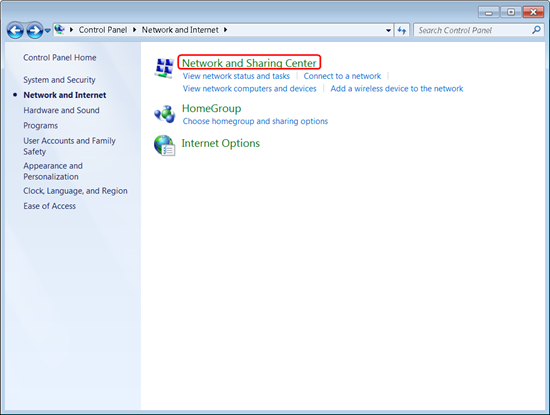This screenshot has width=550, height=415.
Task: Select Network and Internet breadcrumb item
Action: pyautogui.click(x=180, y=30)
